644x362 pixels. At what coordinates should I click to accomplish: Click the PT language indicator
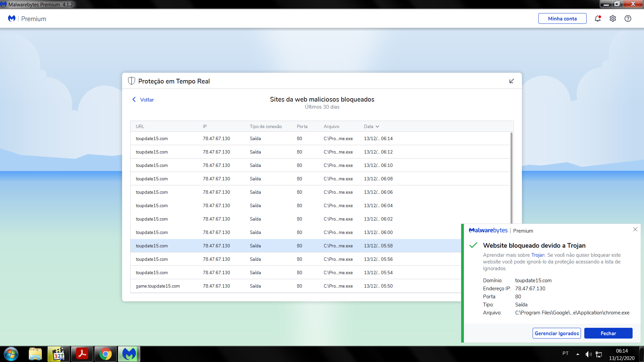[x=566, y=353]
